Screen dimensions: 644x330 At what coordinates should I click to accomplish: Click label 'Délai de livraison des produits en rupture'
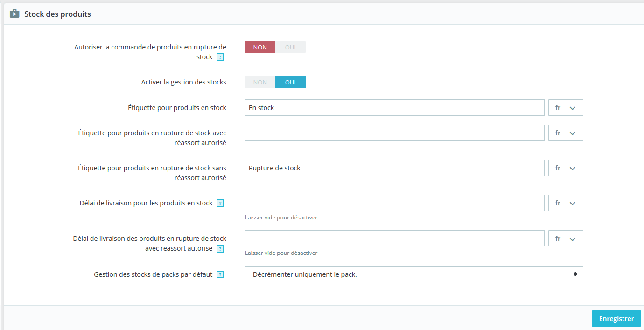(x=150, y=243)
